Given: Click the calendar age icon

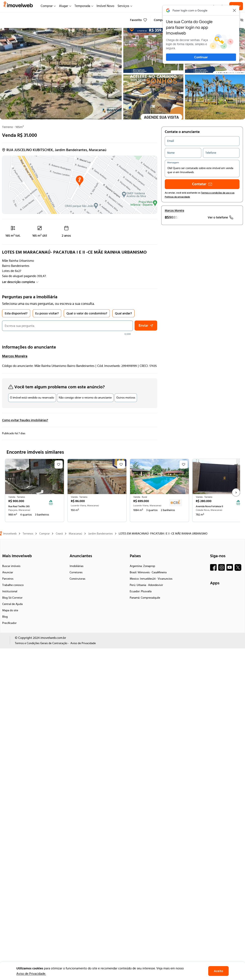Looking at the screenshot, I should click(66, 228).
